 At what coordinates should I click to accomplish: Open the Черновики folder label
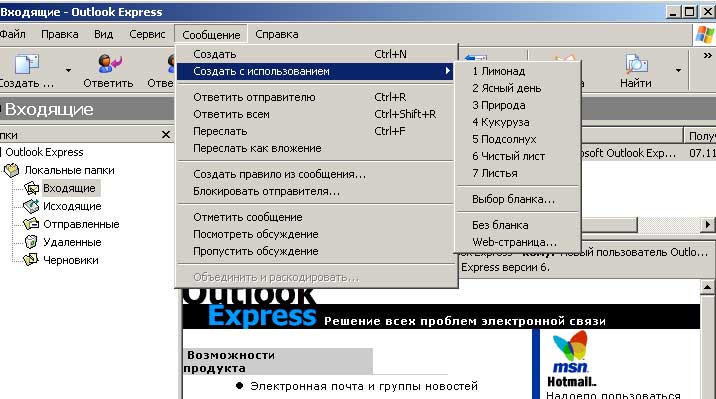point(71,260)
